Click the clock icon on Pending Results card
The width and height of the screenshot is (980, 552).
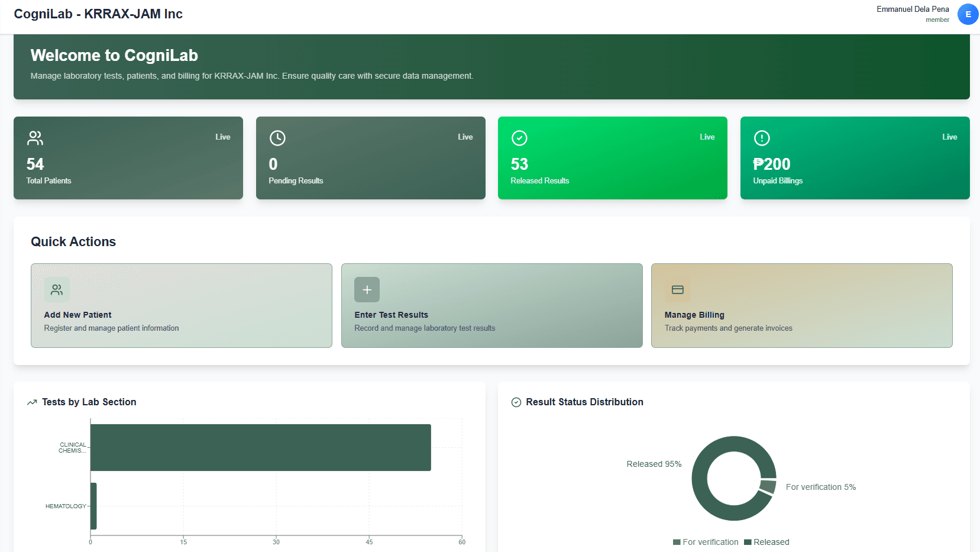click(278, 138)
